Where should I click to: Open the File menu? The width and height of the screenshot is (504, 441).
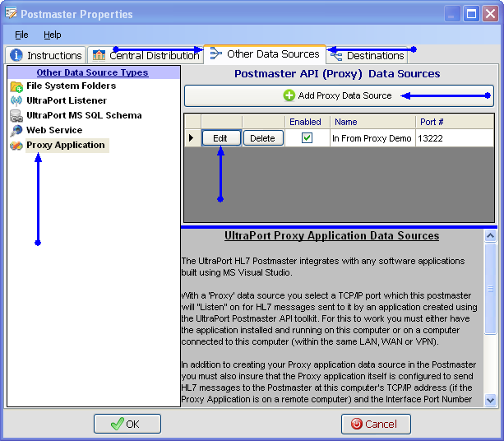click(x=21, y=35)
